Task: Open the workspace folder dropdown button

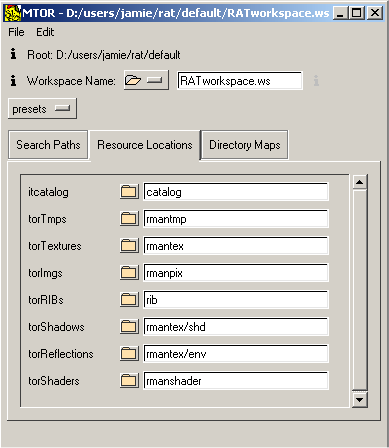Action: pos(146,80)
